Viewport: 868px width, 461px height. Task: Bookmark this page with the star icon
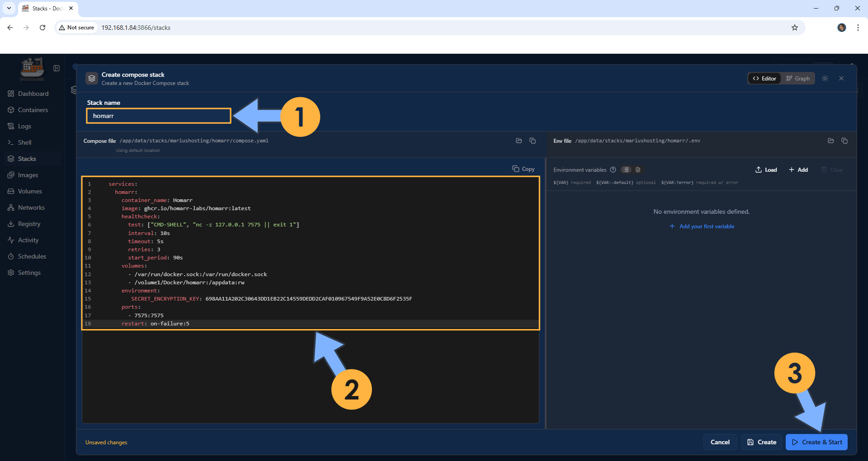[795, 28]
